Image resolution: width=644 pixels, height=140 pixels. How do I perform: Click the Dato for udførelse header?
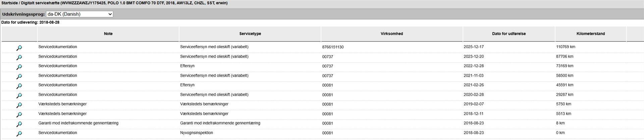(508, 34)
